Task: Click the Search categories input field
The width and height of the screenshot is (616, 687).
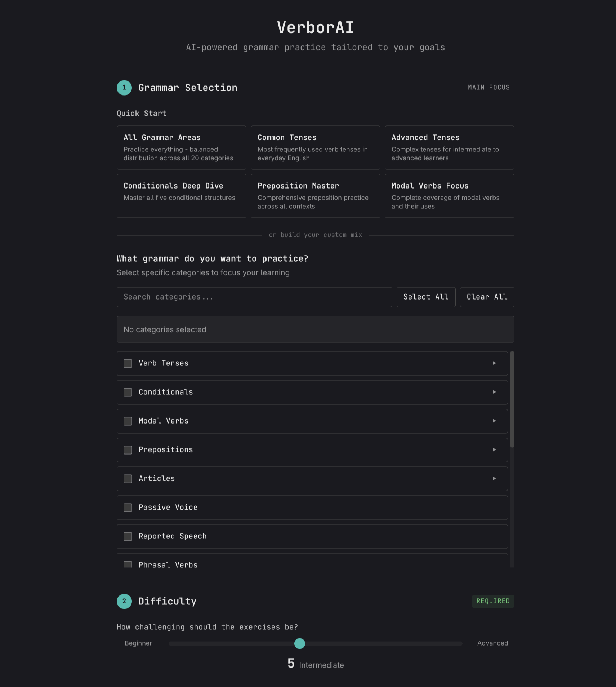Action: coord(254,297)
